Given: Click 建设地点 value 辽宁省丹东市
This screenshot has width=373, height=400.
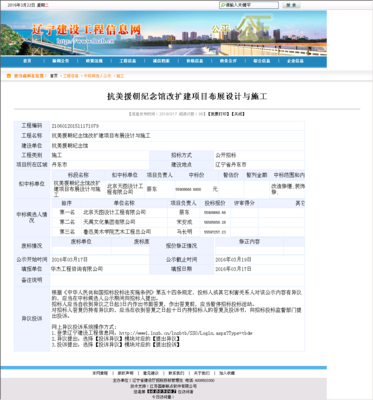Looking at the screenshot, I should pyautogui.click(x=231, y=165).
